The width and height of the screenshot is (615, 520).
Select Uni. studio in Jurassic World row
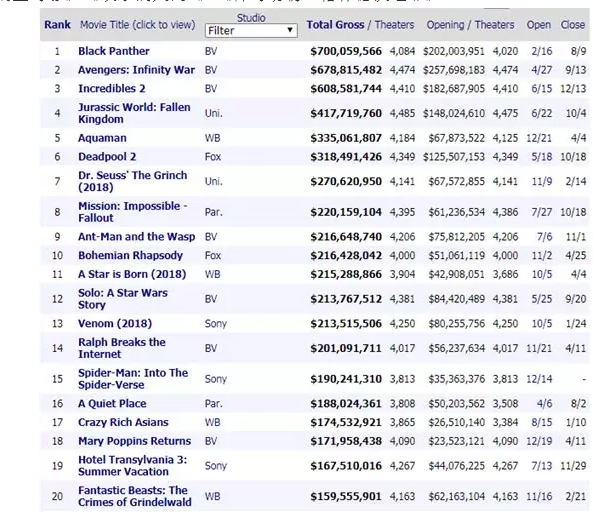tap(214, 113)
